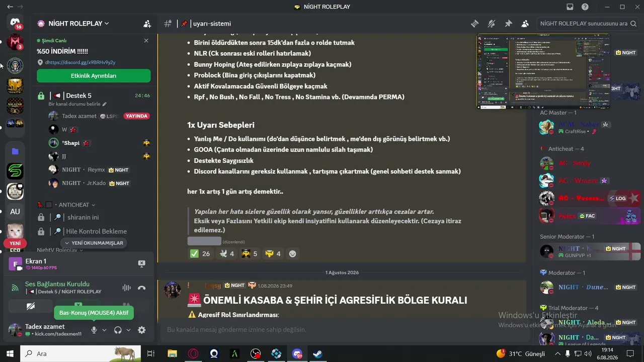This screenshot has height=362, width=644.
Task: Set channel status via pencil icon
Action: (x=105, y=104)
